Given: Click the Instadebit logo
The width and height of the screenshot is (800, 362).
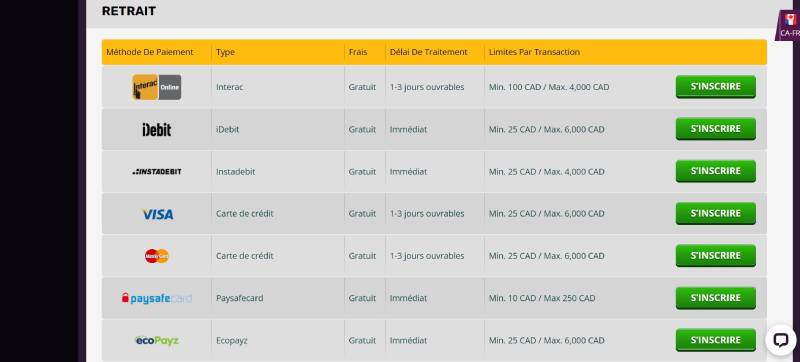Looking at the screenshot, I should pyautogui.click(x=157, y=172).
